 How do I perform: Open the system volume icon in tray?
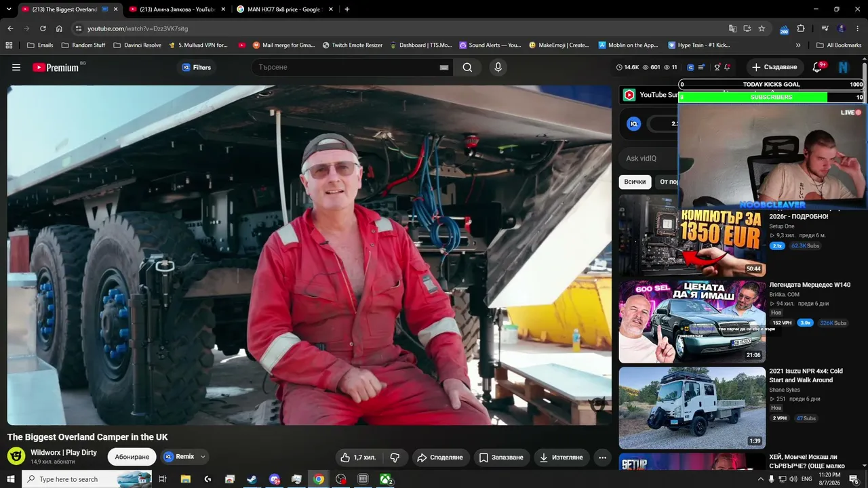click(793, 479)
